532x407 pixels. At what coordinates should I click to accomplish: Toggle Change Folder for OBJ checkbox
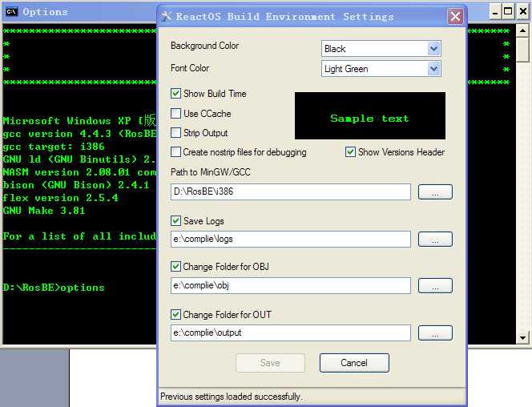point(175,267)
